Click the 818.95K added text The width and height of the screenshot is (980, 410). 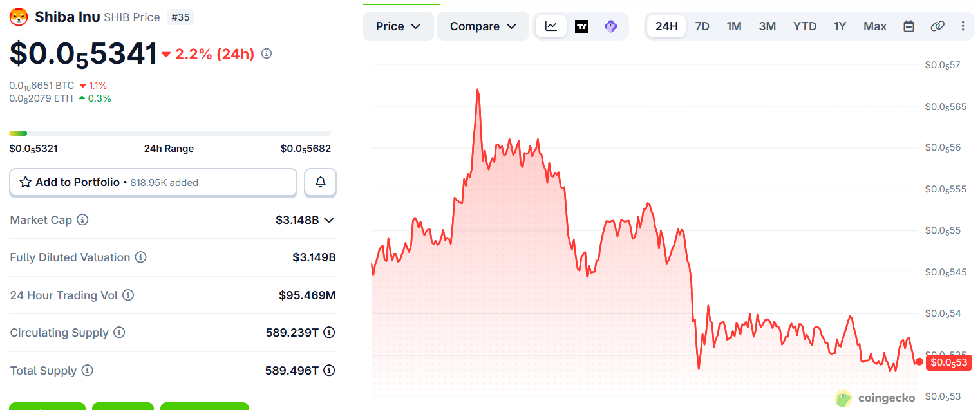164,183
